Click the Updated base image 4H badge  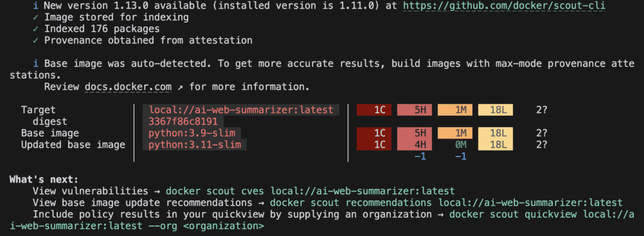pyautogui.click(x=414, y=145)
